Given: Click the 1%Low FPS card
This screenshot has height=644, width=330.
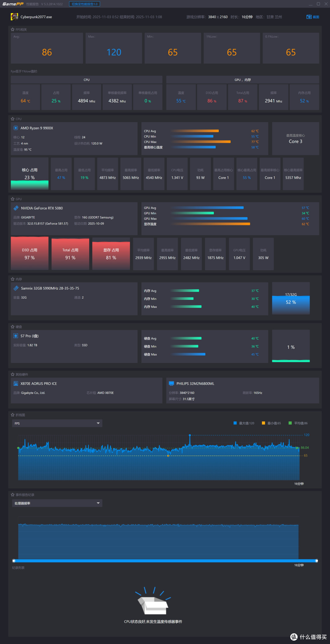Looking at the screenshot, I should click(232, 48).
